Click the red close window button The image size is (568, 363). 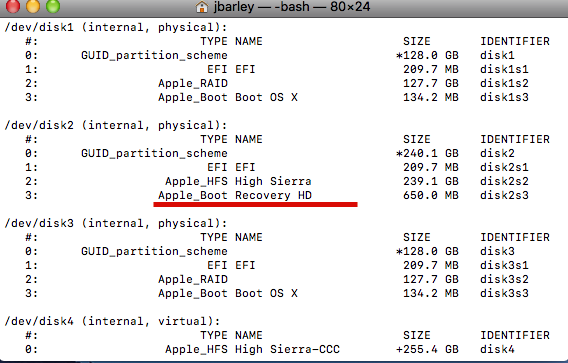13,6
